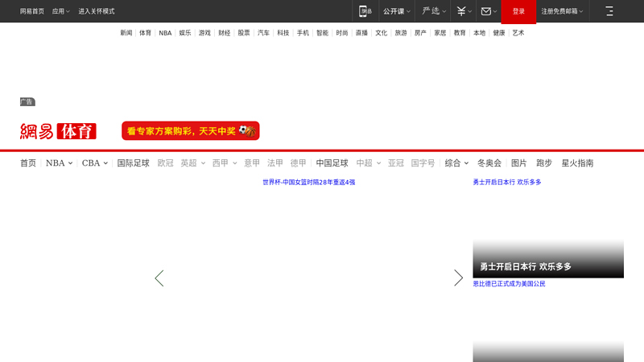The image size is (644, 362).
Task: Open the 欧冠 section
Action: [x=166, y=163]
